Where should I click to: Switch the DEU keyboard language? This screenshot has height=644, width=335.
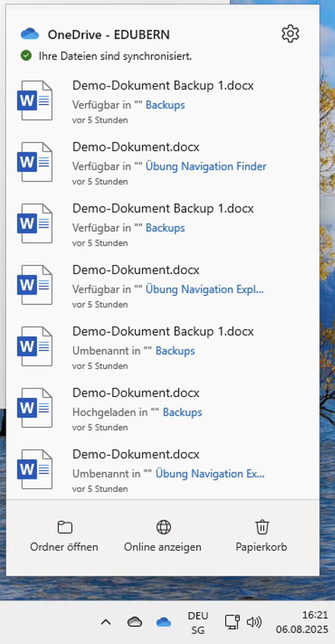click(x=197, y=622)
